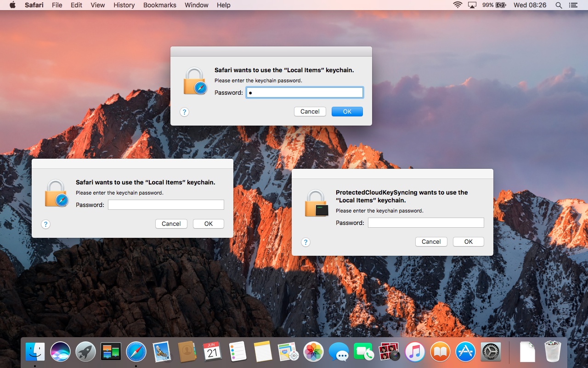The height and width of the screenshot is (368, 588).
Task: Open the Bookmarks menu
Action: (160, 5)
